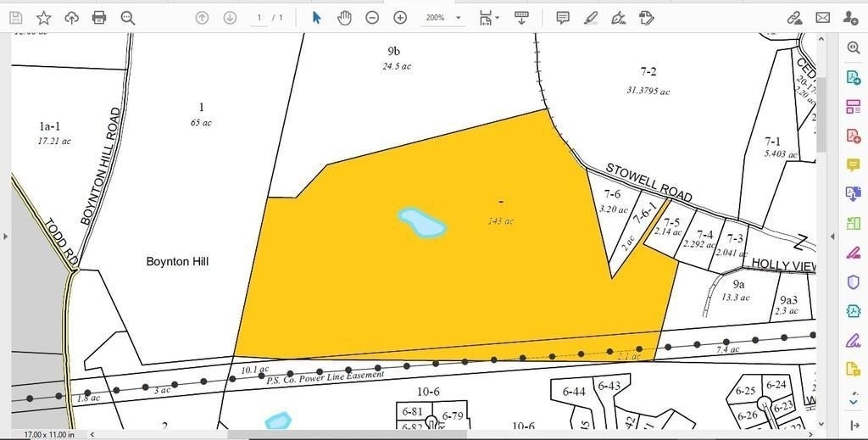Print the document
This screenshot has height=440, width=868.
click(x=99, y=18)
